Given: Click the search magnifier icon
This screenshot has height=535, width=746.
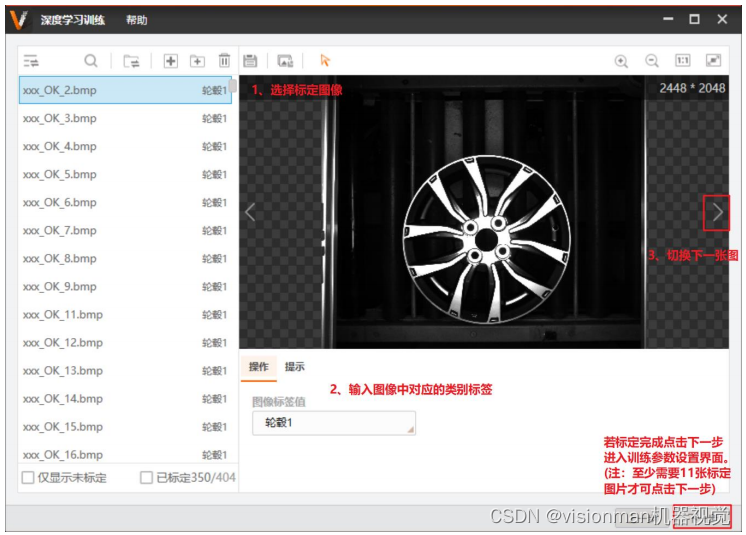Looking at the screenshot, I should pyautogui.click(x=90, y=61).
